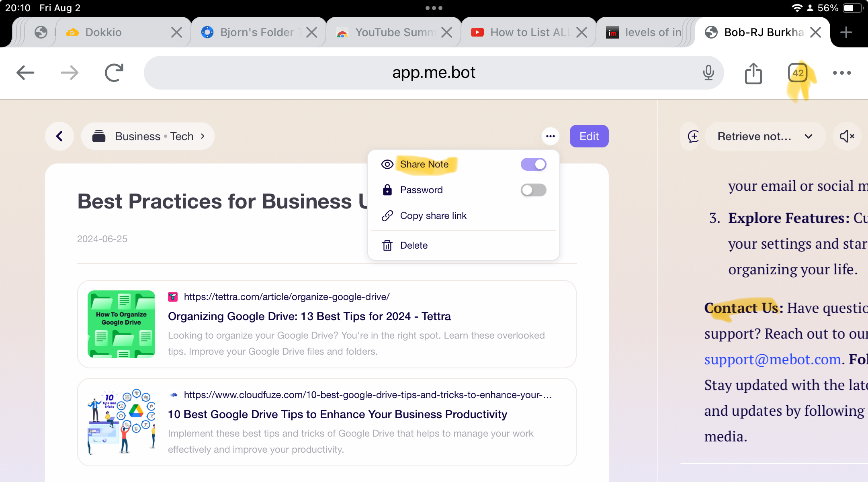Open the three-dots note options menu

coord(550,137)
